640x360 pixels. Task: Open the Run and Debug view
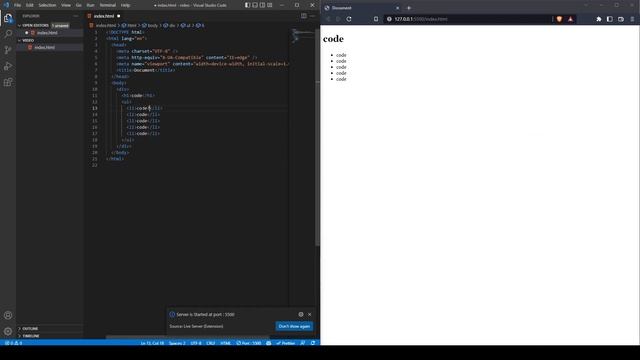8,66
